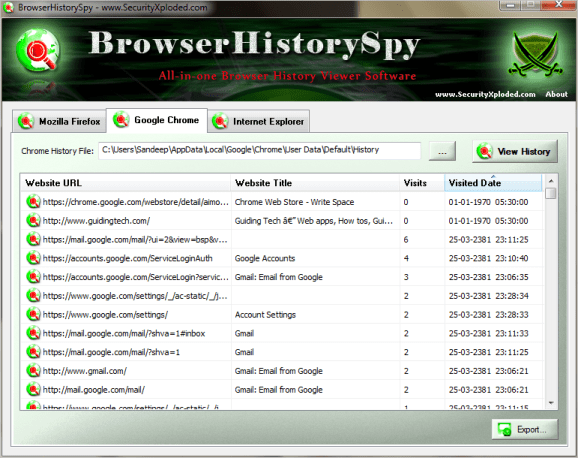The height and width of the screenshot is (458, 578).
Task: Select the 'Google Accounts' title cell
Action: 265,258
